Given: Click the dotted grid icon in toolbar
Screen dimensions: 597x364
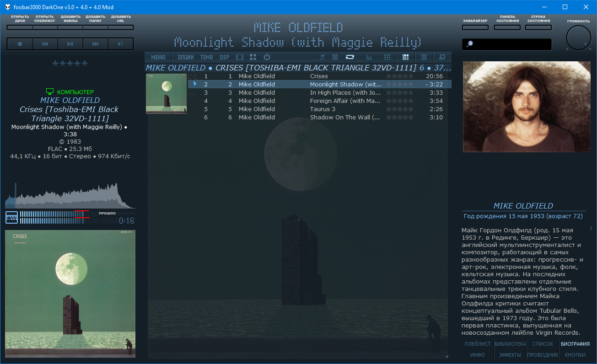Looking at the screenshot, I should click(x=387, y=57).
